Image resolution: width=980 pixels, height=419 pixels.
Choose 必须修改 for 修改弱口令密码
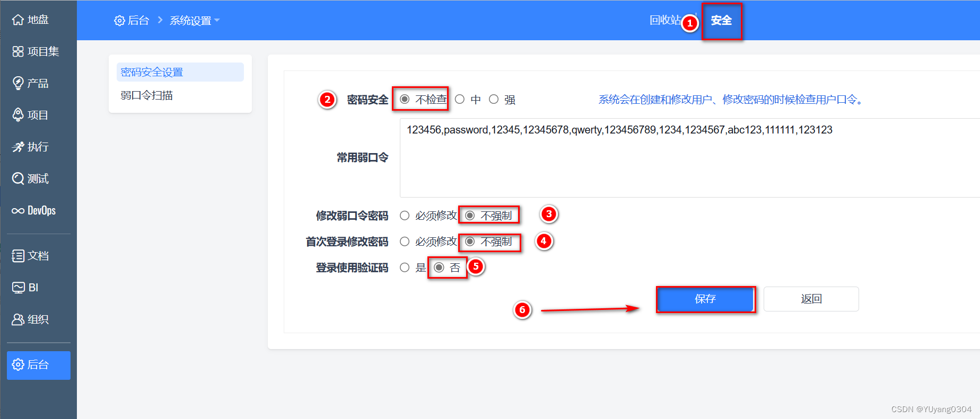click(405, 216)
